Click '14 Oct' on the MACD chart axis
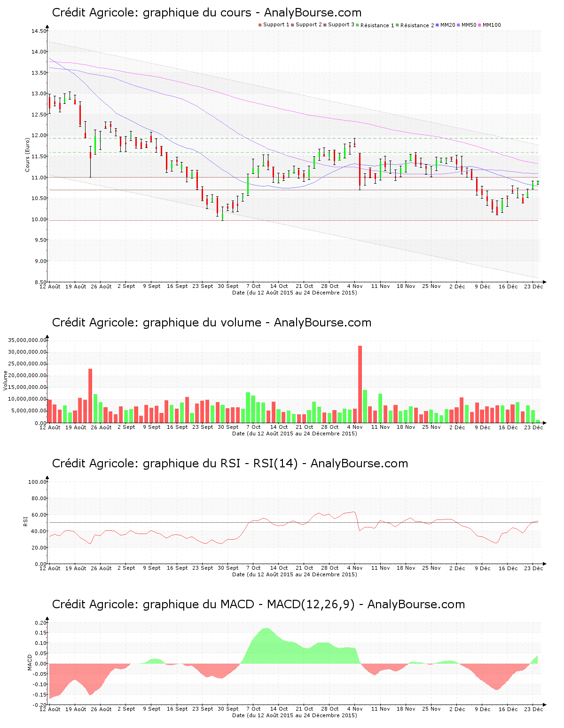Viewport: 564px width, 728px height. click(279, 709)
